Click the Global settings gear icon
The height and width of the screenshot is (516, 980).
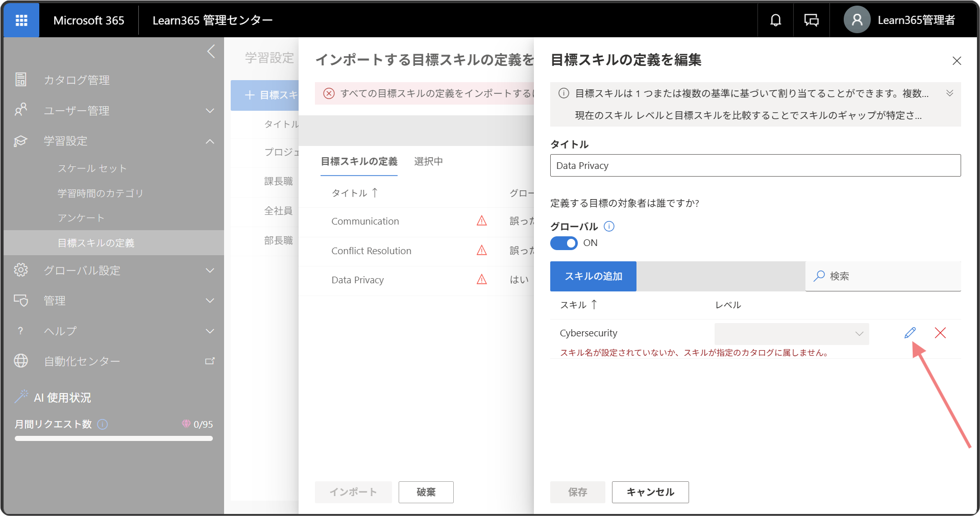tap(20, 270)
